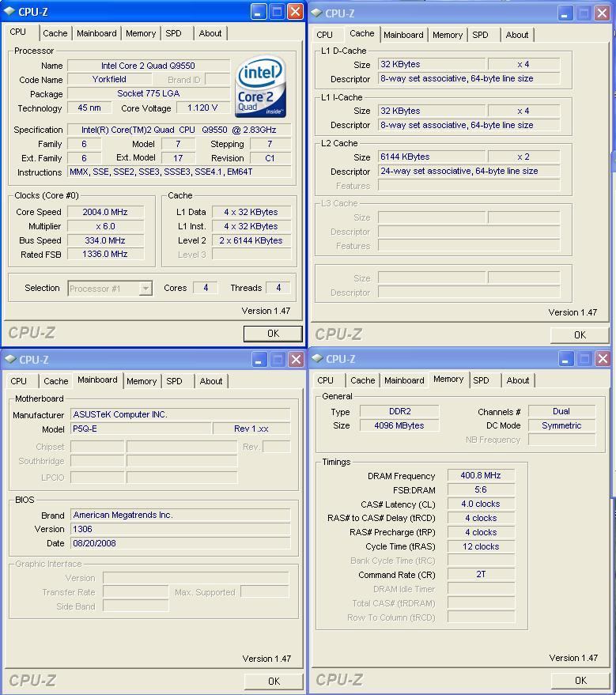Click the BIOS date 08/20/2008

click(x=180, y=543)
